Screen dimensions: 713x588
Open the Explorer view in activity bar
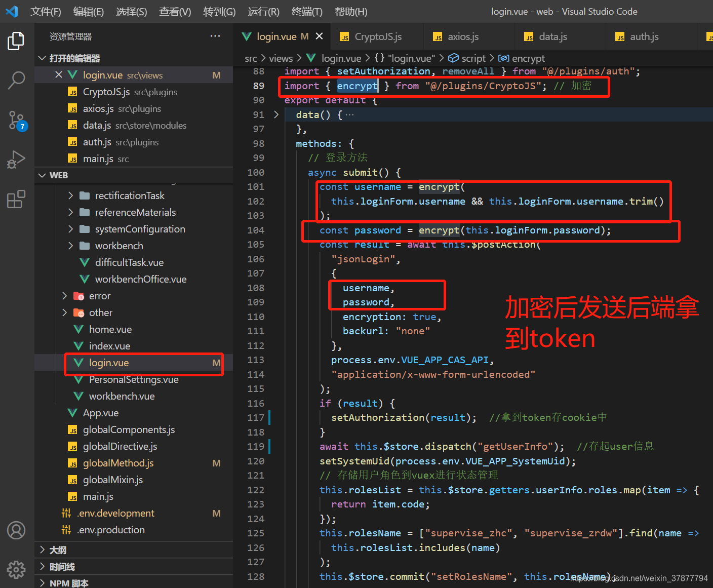(x=16, y=42)
